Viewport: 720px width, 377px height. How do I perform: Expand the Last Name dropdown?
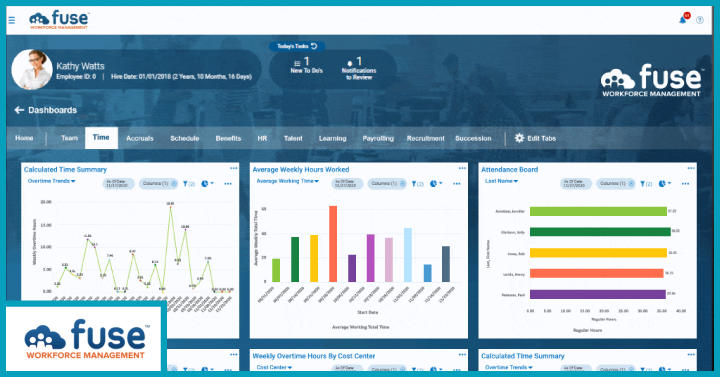[501, 181]
